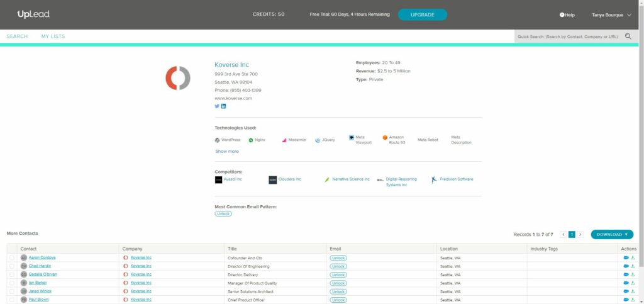
Task: Unlock Paul Brown's email
Action: pos(338,300)
